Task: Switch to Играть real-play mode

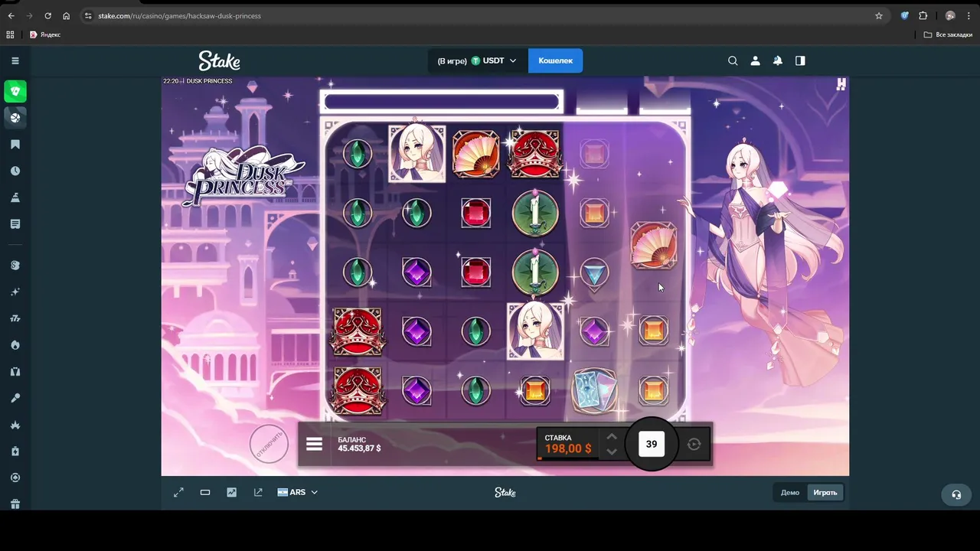Action: (825, 492)
